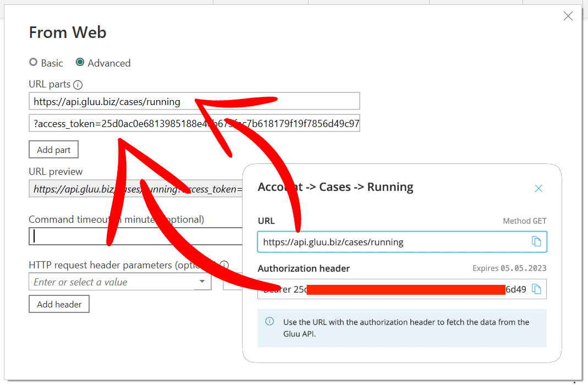588x385 pixels.
Task: Click the info icon next to URL parts
Action: point(79,85)
